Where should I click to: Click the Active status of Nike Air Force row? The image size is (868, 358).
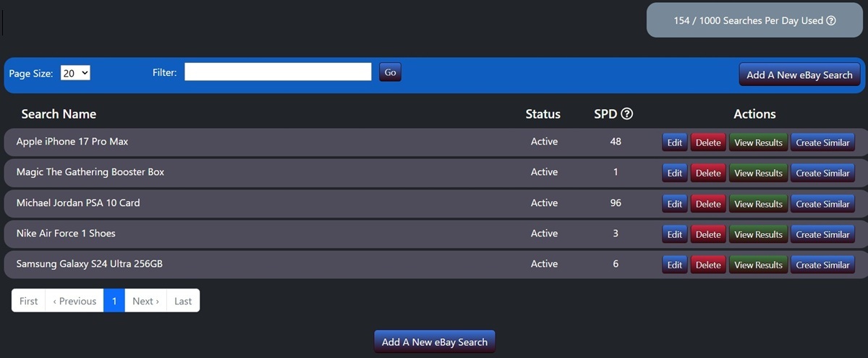pos(544,234)
